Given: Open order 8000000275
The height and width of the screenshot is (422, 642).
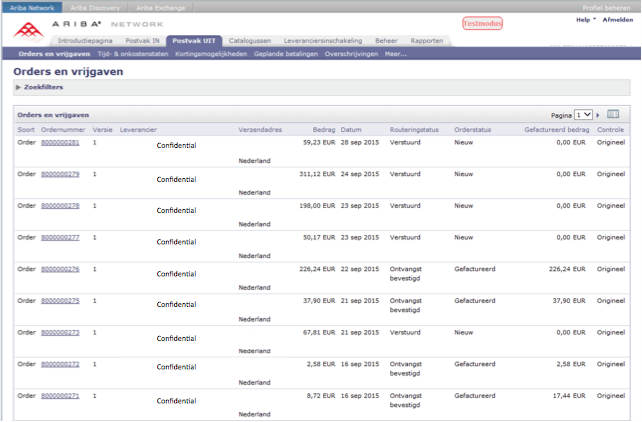Looking at the screenshot, I should click(x=60, y=300).
